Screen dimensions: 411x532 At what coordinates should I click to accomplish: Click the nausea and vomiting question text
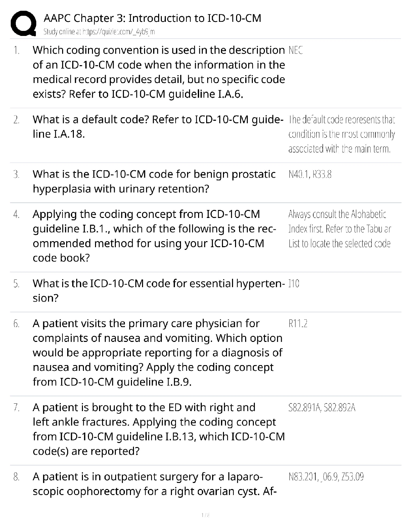pyautogui.click(x=157, y=353)
